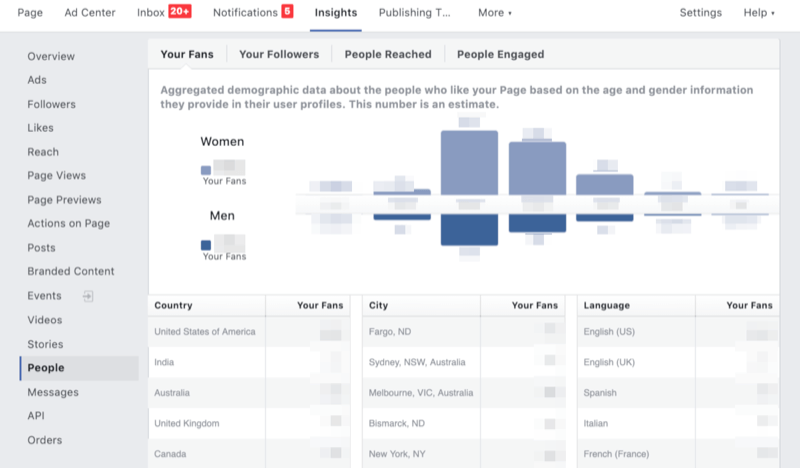Go to Page Views in sidebar
This screenshot has width=800, height=468.
pyautogui.click(x=56, y=176)
